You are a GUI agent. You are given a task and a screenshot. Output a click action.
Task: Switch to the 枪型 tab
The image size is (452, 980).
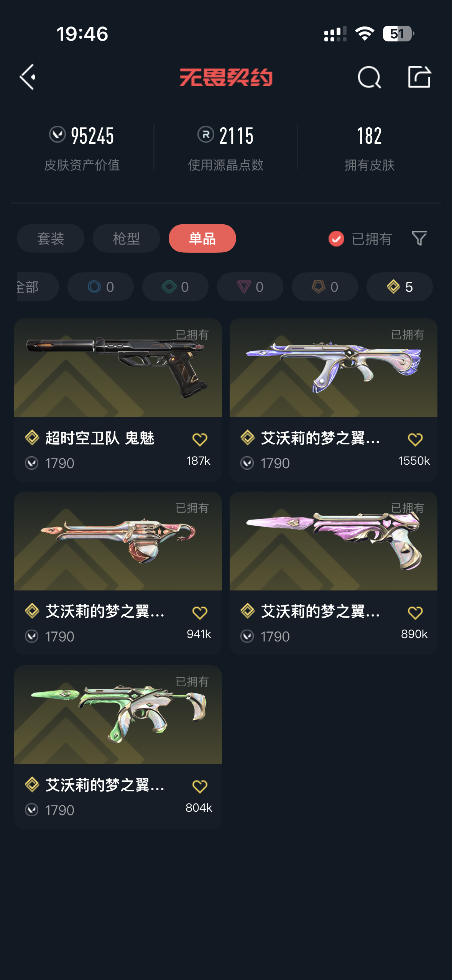click(x=127, y=238)
